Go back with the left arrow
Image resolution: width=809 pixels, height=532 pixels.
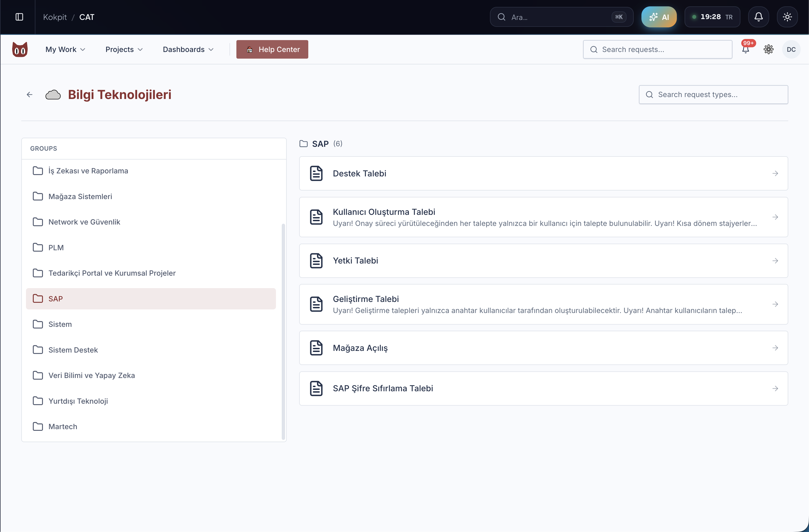[30, 95]
